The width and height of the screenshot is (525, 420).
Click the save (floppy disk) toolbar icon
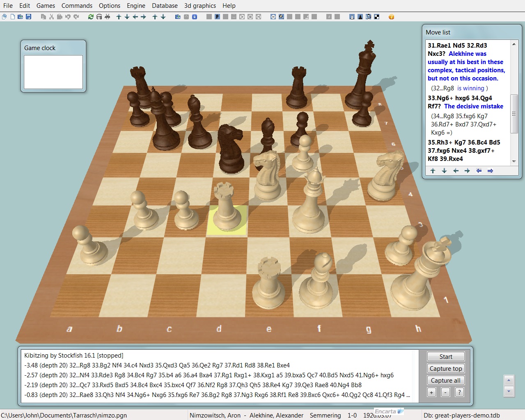(28, 17)
